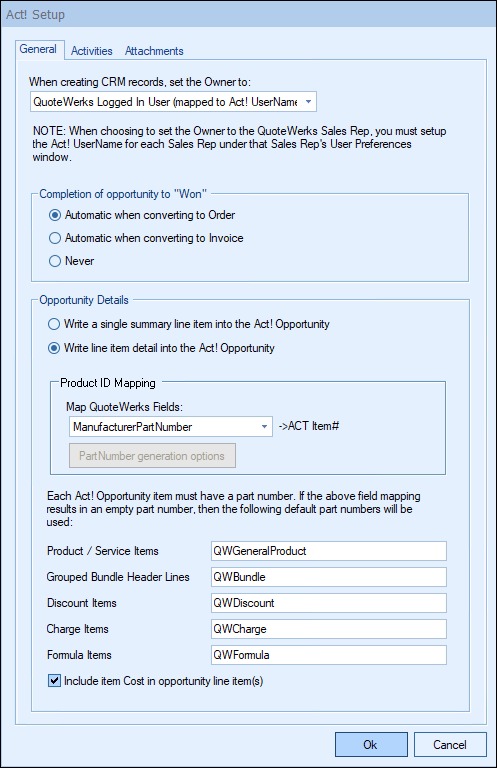Expand the Map QuoteWerks Fields dropdown
Image resolution: width=497 pixels, height=768 pixels.
171,427
